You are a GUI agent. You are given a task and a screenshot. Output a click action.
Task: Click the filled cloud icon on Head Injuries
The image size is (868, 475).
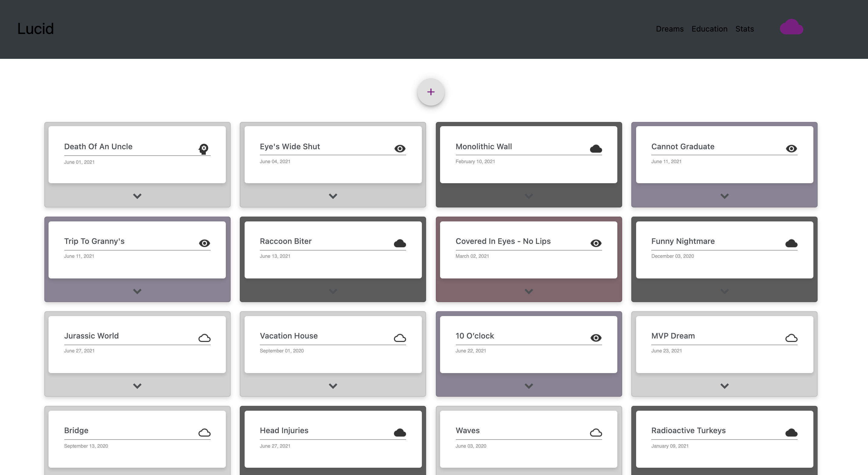pyautogui.click(x=400, y=433)
